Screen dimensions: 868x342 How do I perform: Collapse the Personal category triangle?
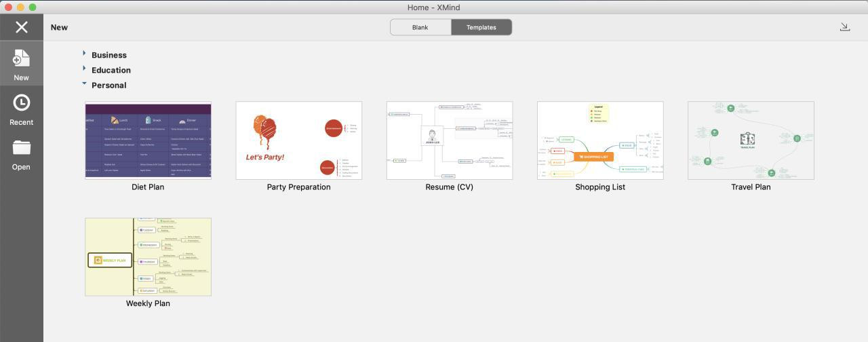point(84,83)
